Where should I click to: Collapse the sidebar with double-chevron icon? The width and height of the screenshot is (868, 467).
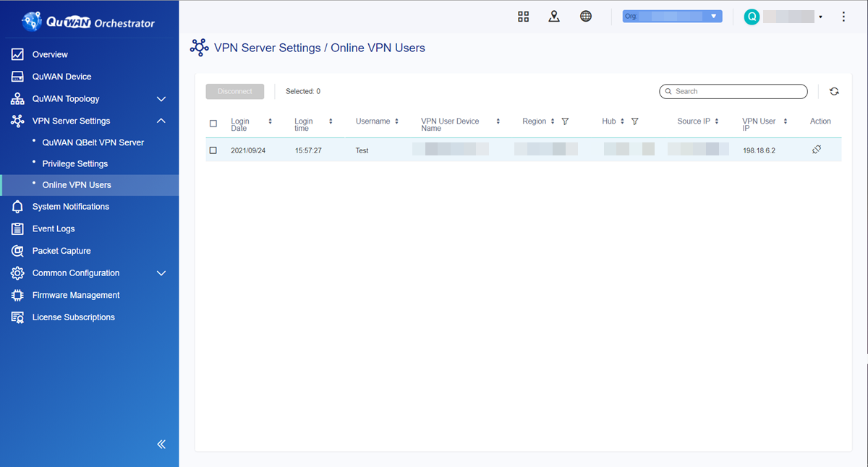coord(161,445)
